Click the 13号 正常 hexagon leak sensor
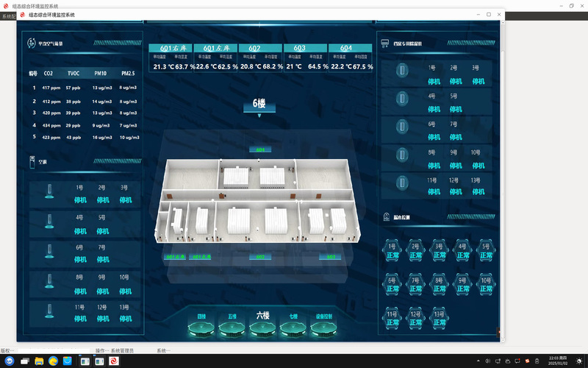Screen dimensions: 588x368 [439, 318]
